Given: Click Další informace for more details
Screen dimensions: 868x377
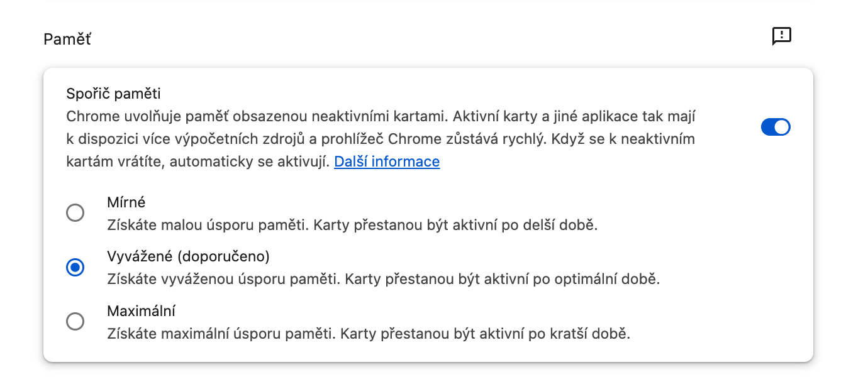Looking at the screenshot, I should tap(386, 161).
